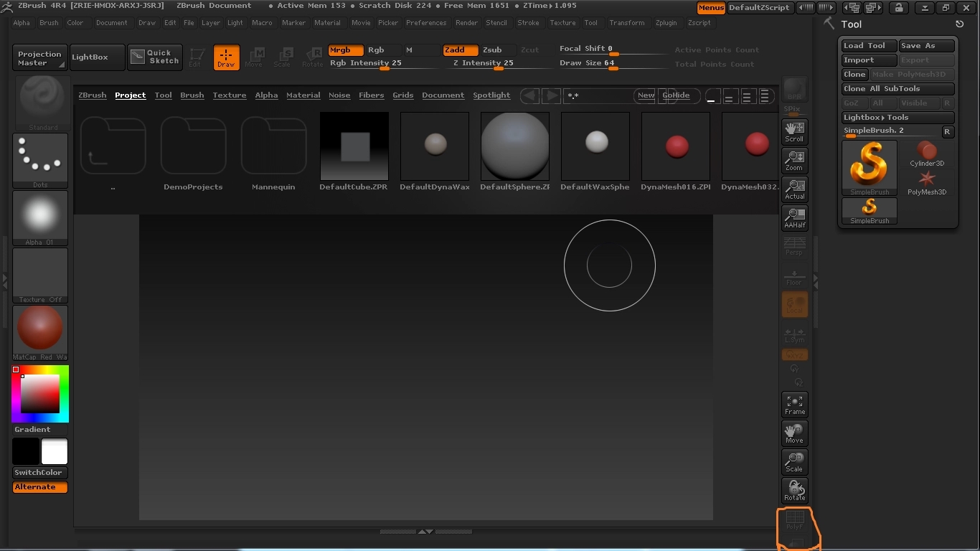
Task: Click the LightBox search filter field
Action: pyautogui.click(x=599, y=95)
